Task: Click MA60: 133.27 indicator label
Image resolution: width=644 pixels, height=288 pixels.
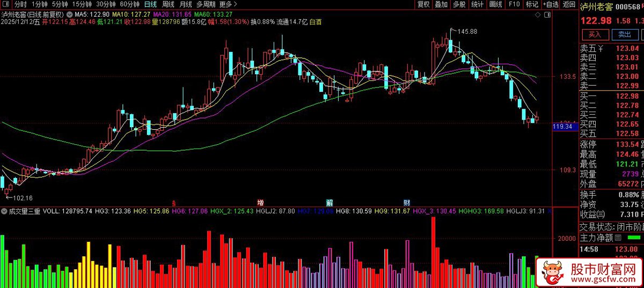Action: coord(213,14)
